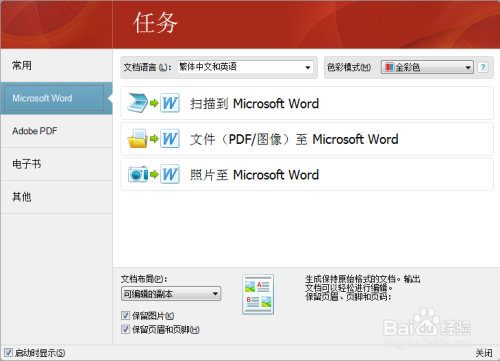This screenshot has width=500, height=361.
Task: Click the 文档布局 label
Action: 144,279
